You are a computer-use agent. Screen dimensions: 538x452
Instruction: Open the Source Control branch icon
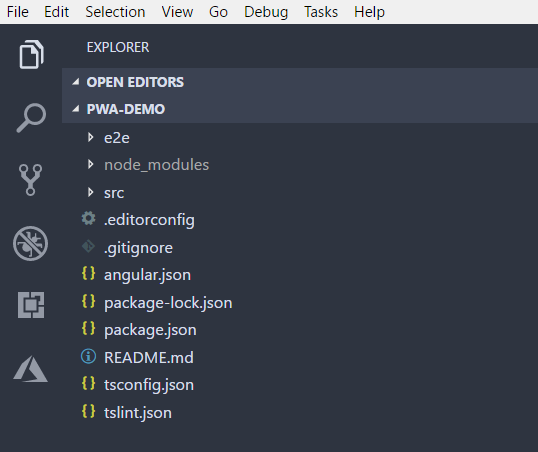(31, 179)
